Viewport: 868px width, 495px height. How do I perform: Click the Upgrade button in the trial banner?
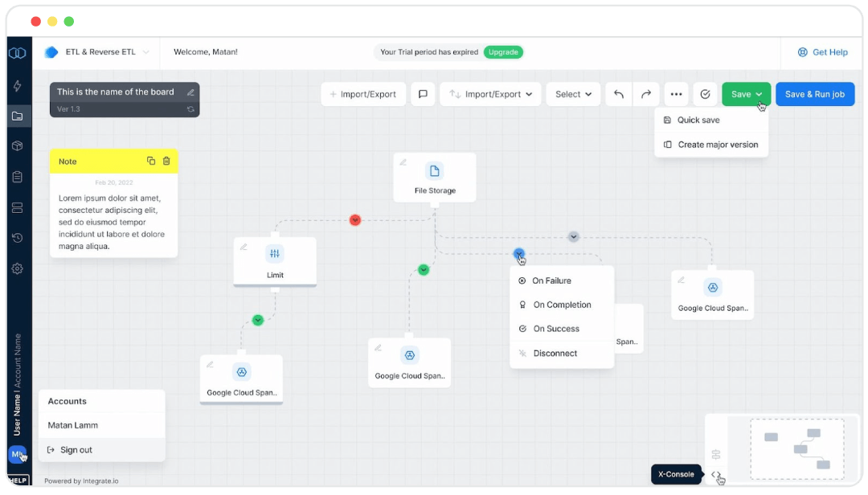coord(503,51)
